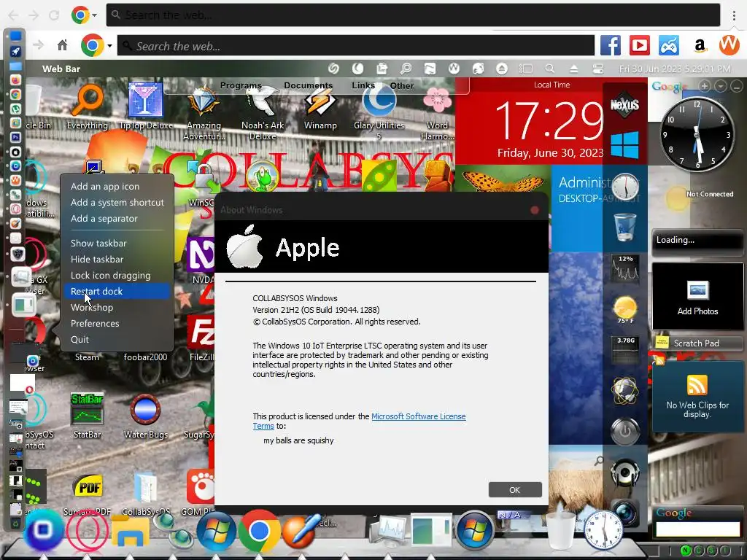Click the plus button atop gadget sidebar
This screenshot has height=560, width=747.
click(705, 86)
